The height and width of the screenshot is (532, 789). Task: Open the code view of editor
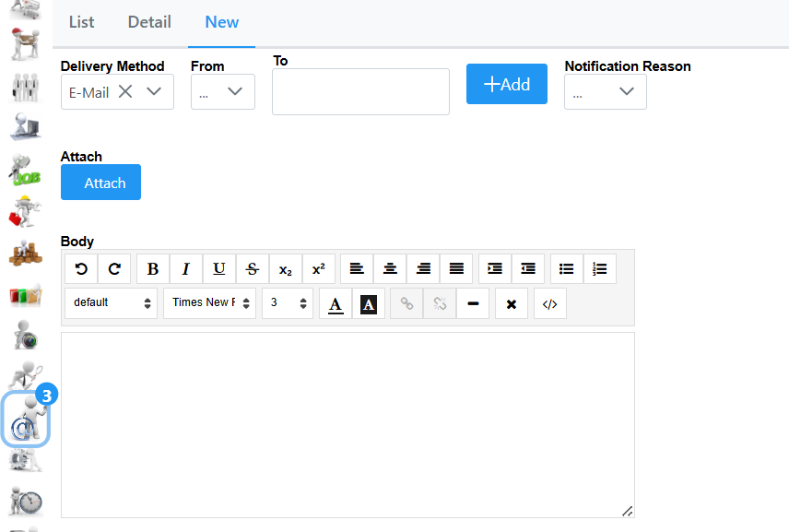tap(550, 303)
